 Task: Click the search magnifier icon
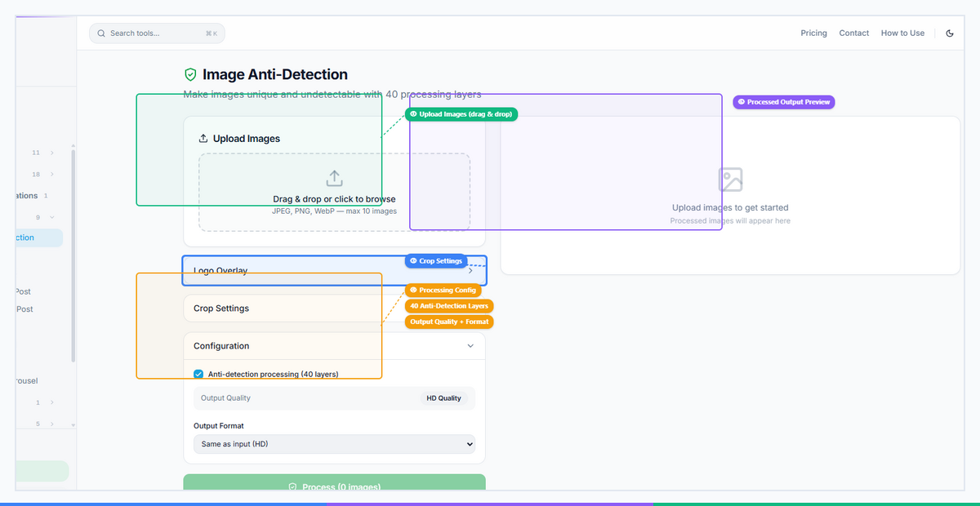coord(101,33)
